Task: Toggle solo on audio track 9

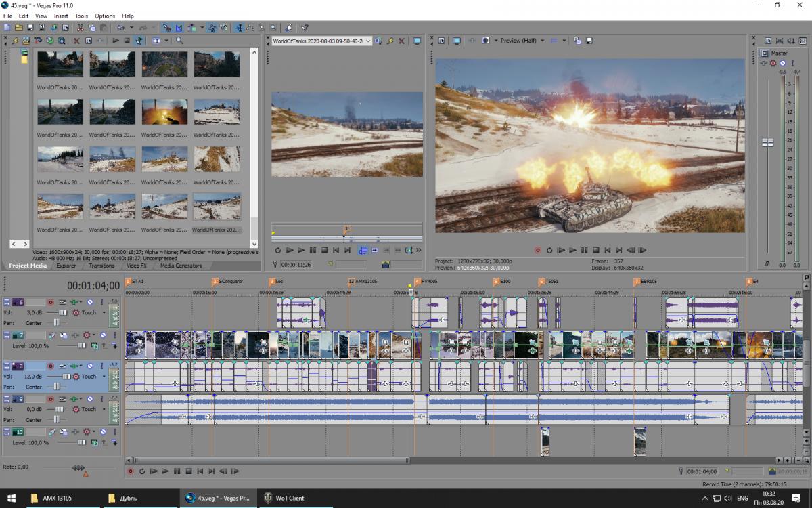Action: point(101,399)
